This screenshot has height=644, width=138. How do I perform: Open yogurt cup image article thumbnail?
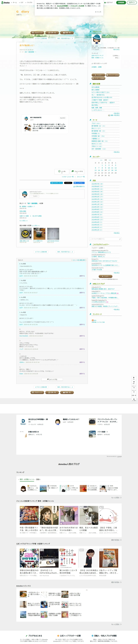pos(39,234)
